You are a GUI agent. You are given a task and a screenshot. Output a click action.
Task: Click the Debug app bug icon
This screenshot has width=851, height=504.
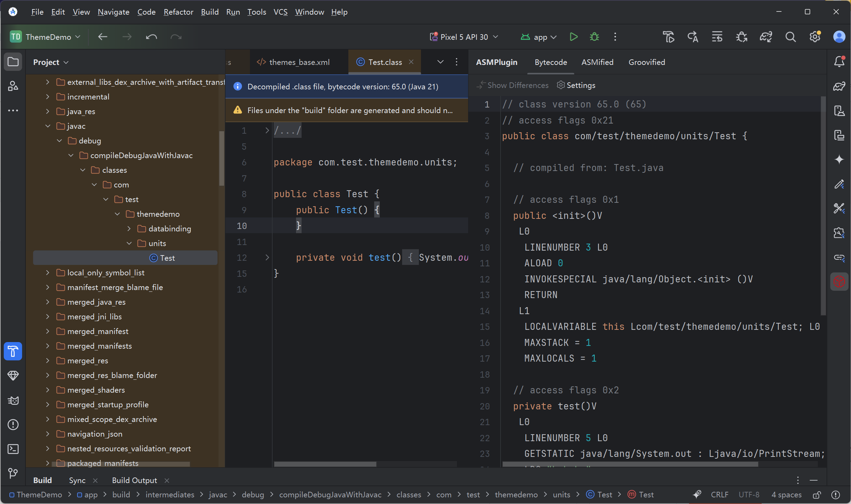point(594,37)
